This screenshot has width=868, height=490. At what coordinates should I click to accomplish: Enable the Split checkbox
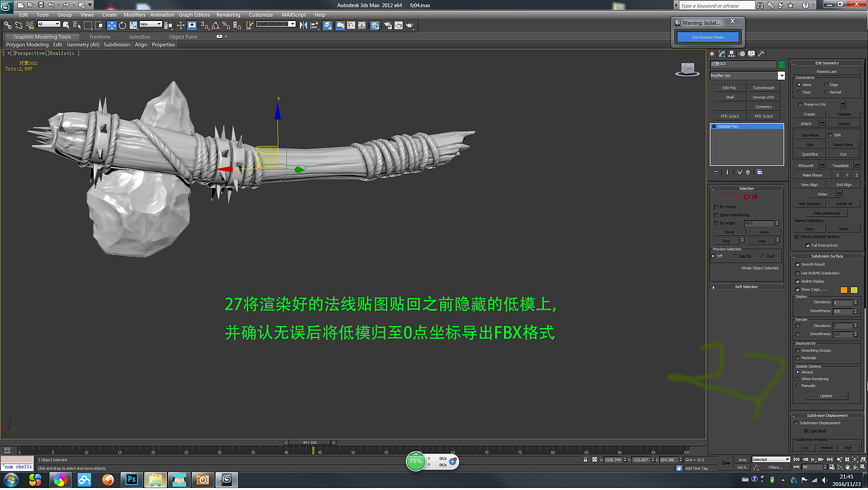tap(830, 135)
